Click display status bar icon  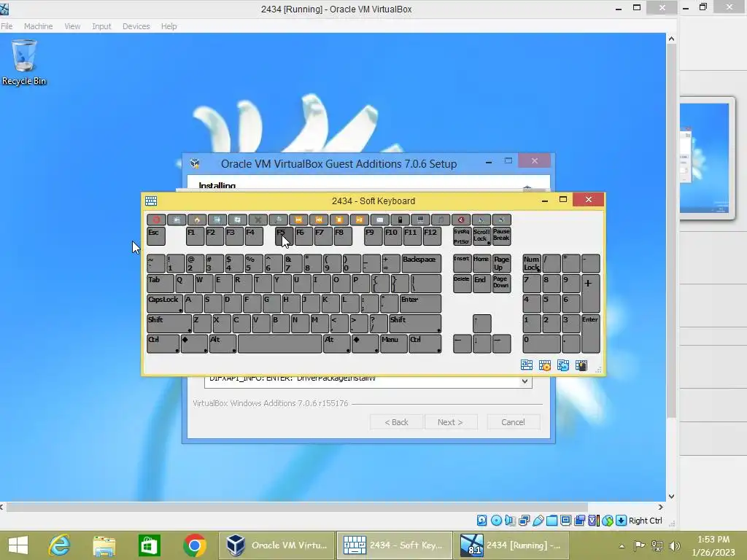[565, 521]
